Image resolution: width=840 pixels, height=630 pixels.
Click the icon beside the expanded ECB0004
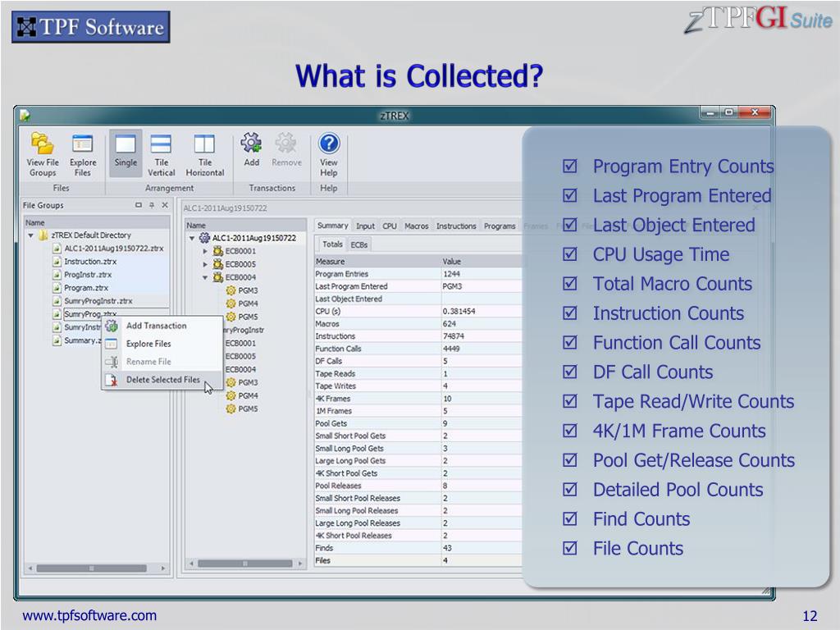pyautogui.click(x=218, y=277)
